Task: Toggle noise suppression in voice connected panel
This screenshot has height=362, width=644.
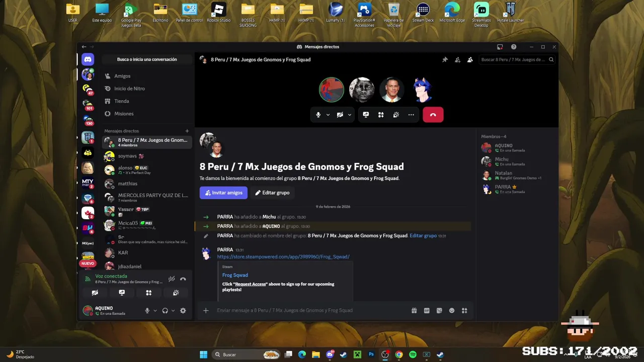Action: coord(172,279)
